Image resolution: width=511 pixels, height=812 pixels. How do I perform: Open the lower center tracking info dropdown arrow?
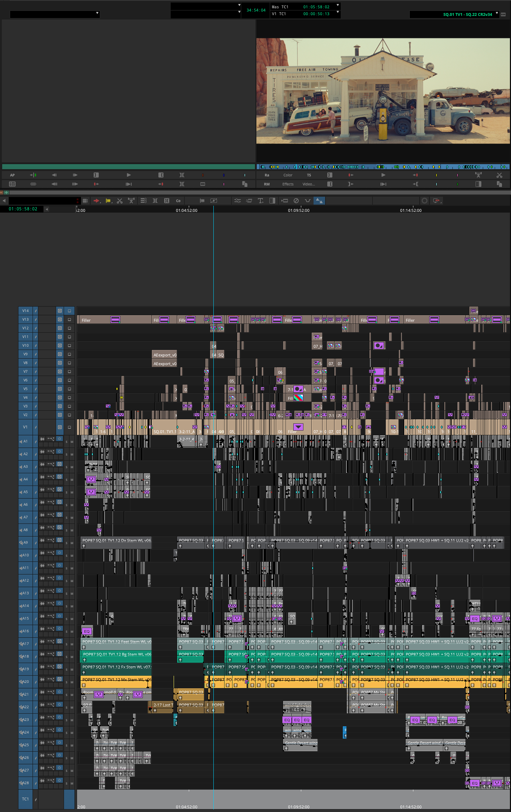click(x=239, y=12)
